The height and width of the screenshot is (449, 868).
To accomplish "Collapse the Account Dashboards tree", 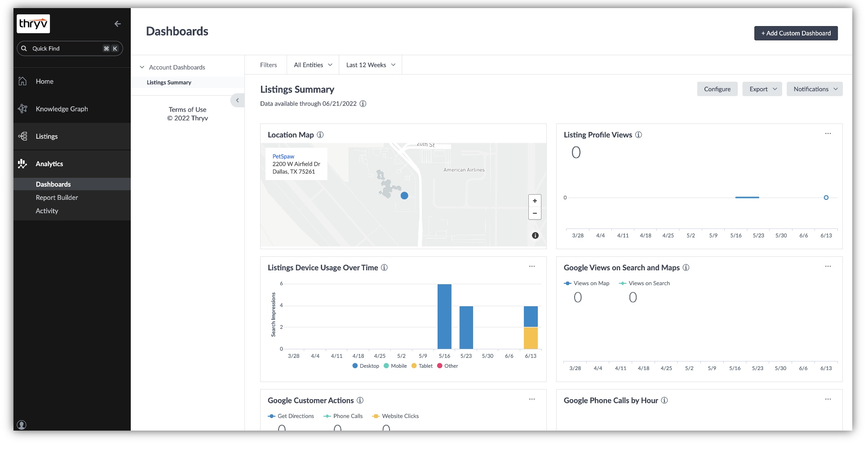I will 142,67.
